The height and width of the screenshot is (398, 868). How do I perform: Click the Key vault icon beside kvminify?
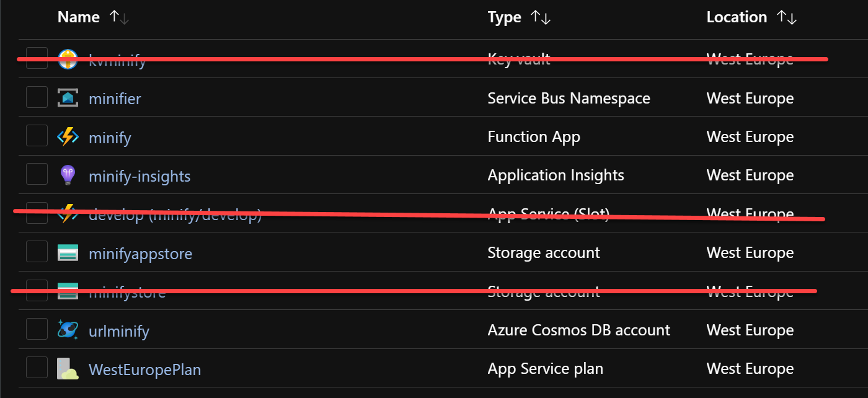[68, 58]
